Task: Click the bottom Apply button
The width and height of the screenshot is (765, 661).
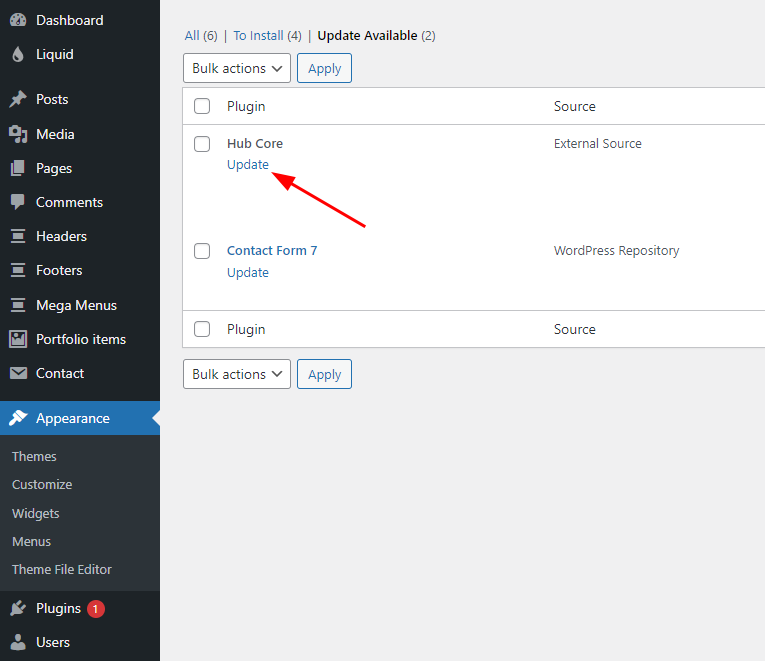Action: 324,374
